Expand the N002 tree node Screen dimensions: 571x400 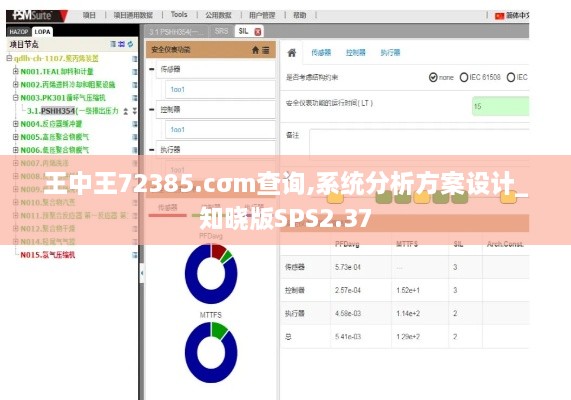tap(16, 84)
